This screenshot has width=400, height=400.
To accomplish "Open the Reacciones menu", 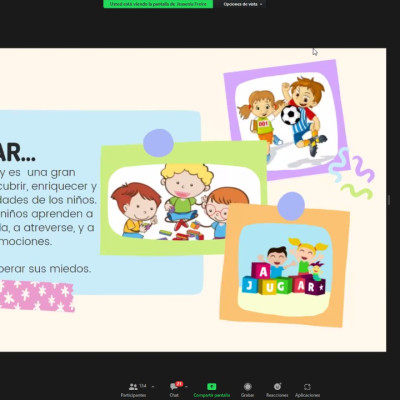I will (x=277, y=390).
